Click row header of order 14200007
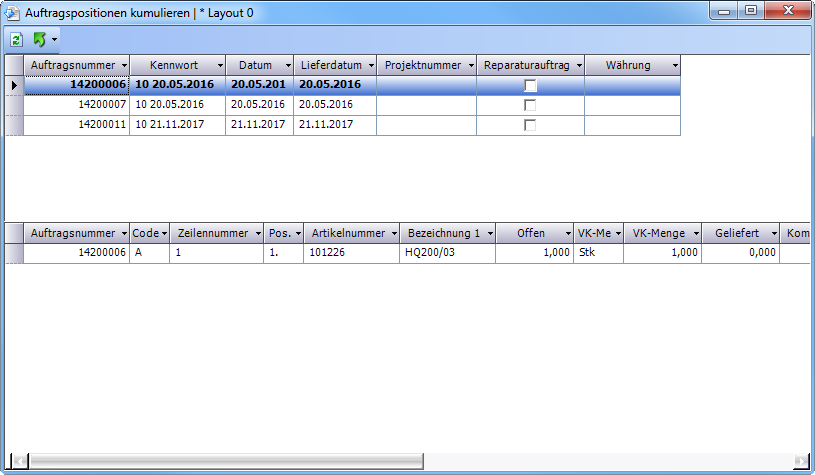The height and width of the screenshot is (475, 815). click(14, 105)
